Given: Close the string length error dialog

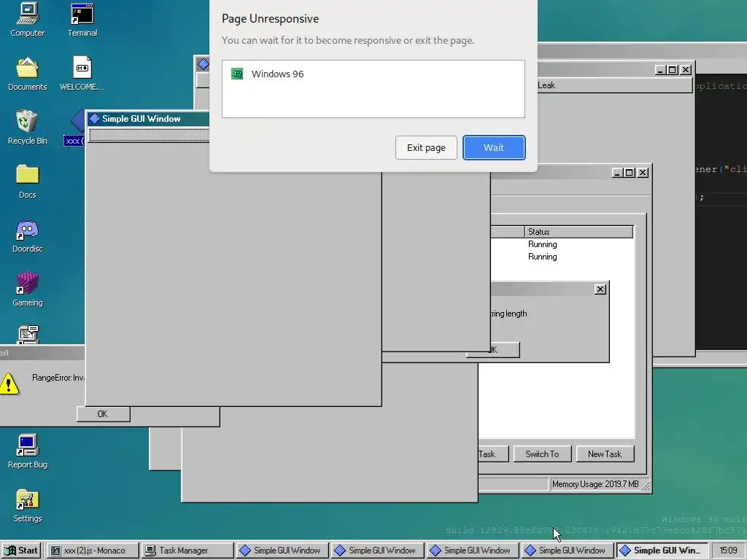Looking at the screenshot, I should pos(600,289).
